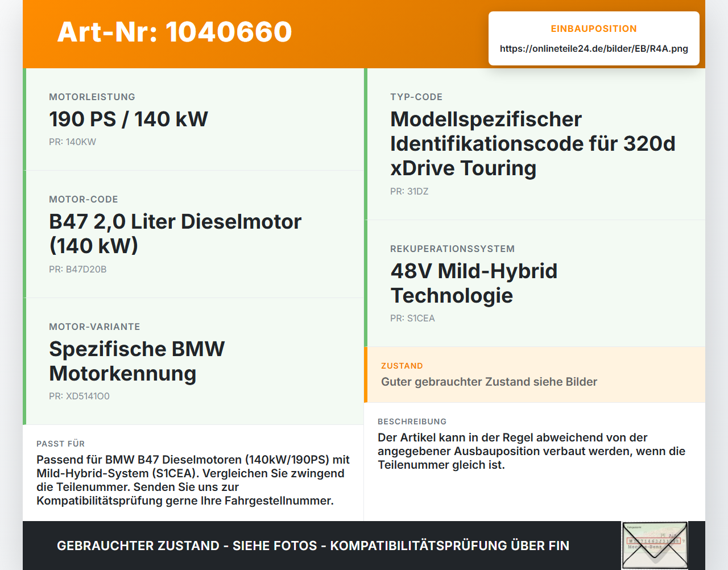Select the Modellspezifischer Identifikationscode 320d text
The width and height of the screenshot is (728, 570).
point(533,144)
